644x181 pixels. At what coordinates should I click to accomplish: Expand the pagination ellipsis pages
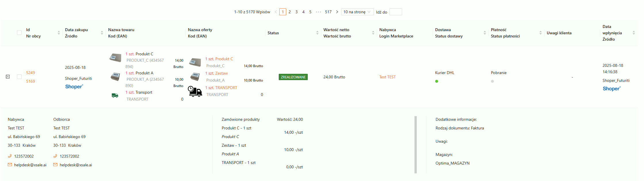(x=318, y=12)
